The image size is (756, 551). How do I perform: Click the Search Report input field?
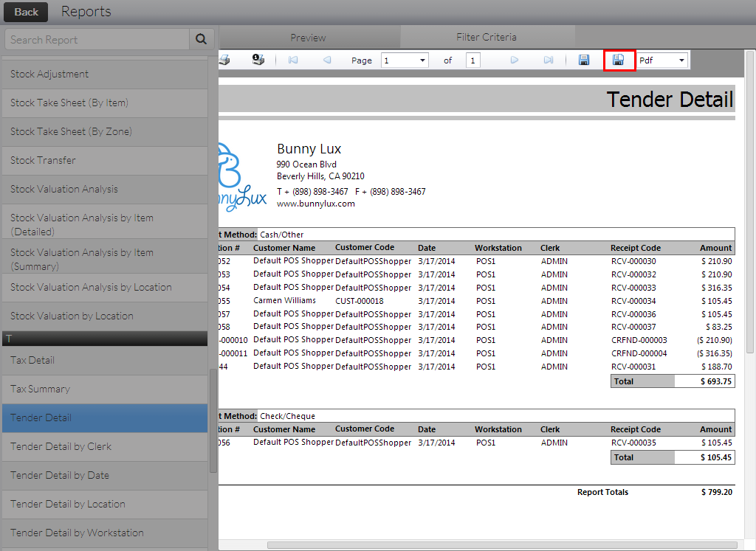97,40
